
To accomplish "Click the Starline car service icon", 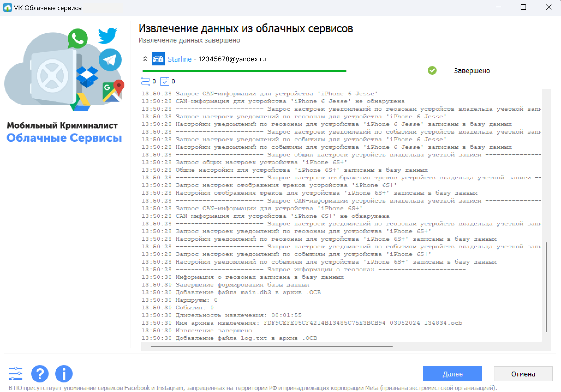I will 158,59.
